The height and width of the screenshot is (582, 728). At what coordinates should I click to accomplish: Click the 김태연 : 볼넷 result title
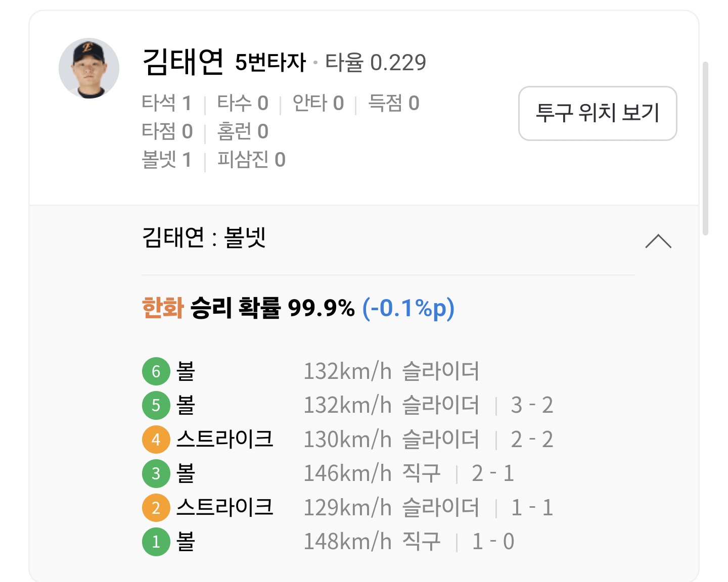204,237
